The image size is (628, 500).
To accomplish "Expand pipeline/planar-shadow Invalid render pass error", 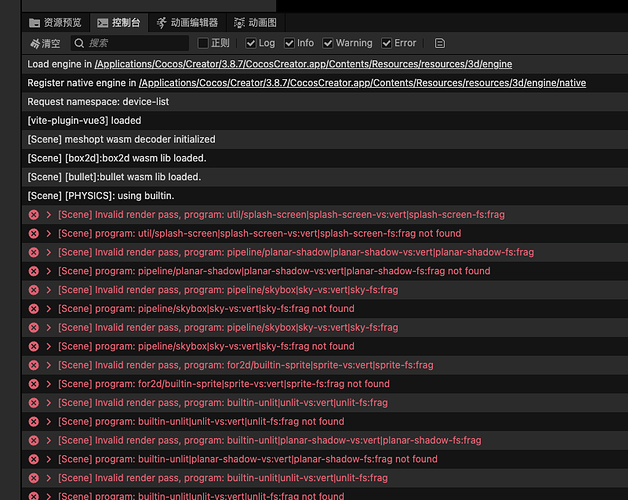I will [x=48, y=252].
